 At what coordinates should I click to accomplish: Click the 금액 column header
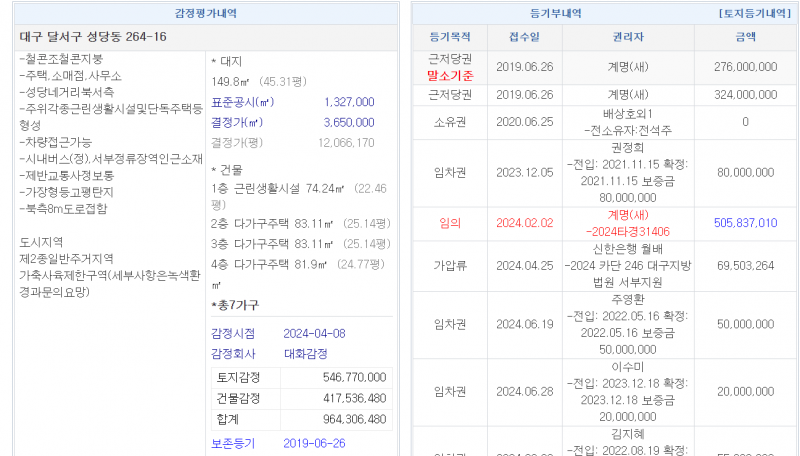tap(745, 37)
